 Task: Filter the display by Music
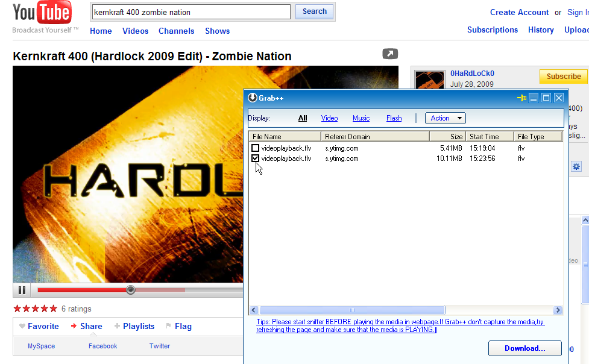[361, 118]
